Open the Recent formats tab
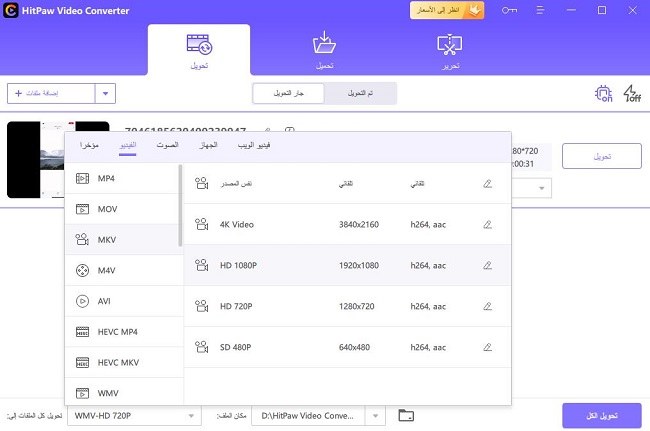This screenshot has height=431, width=650. [x=89, y=145]
